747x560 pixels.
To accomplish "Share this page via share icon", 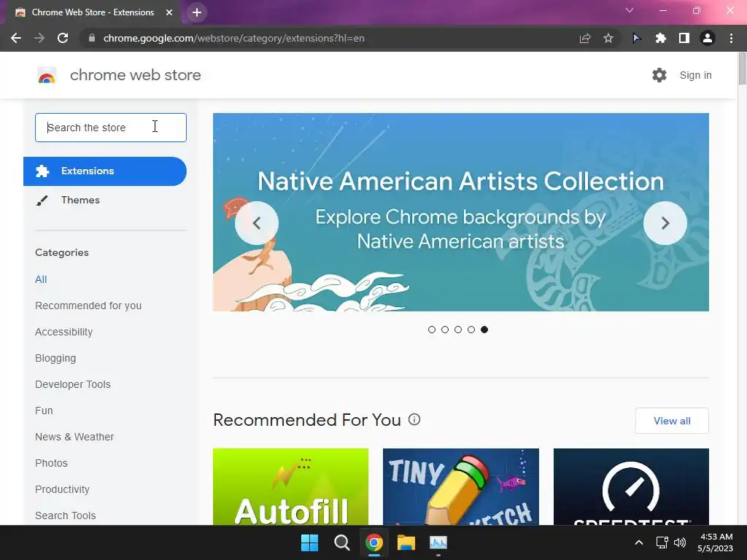I will pyautogui.click(x=585, y=38).
